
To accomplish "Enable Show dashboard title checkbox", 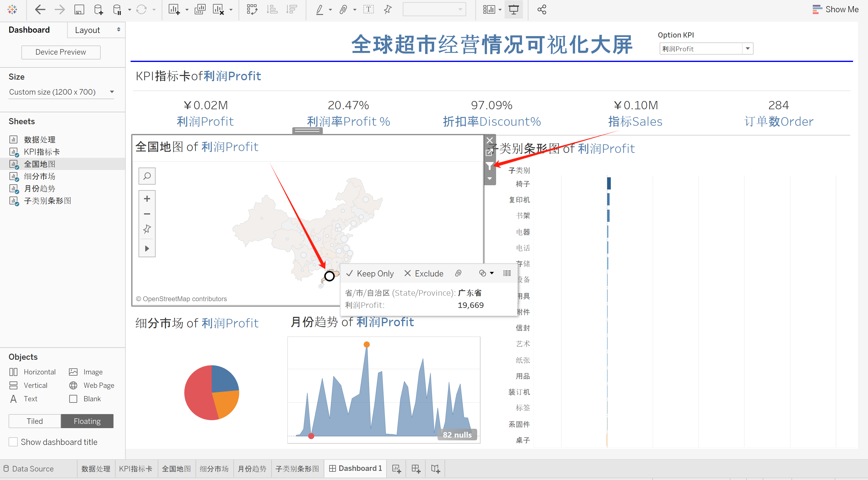I will click(13, 442).
